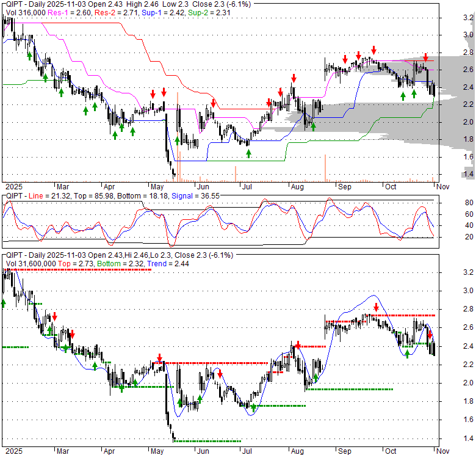The image size is (476, 455).
Task: Click the 'May' label on top chart axis
Action: tap(157, 187)
